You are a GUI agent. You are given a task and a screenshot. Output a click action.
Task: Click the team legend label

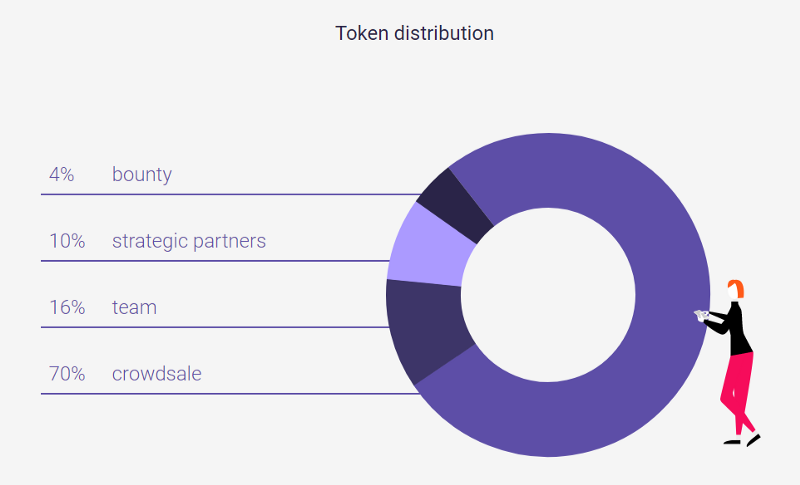click(x=134, y=307)
